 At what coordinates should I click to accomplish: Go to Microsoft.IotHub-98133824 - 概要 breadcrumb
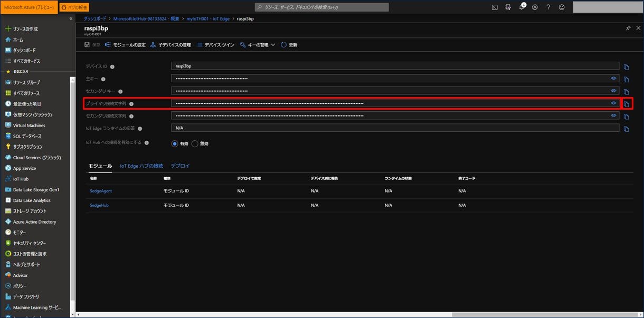[x=147, y=18]
